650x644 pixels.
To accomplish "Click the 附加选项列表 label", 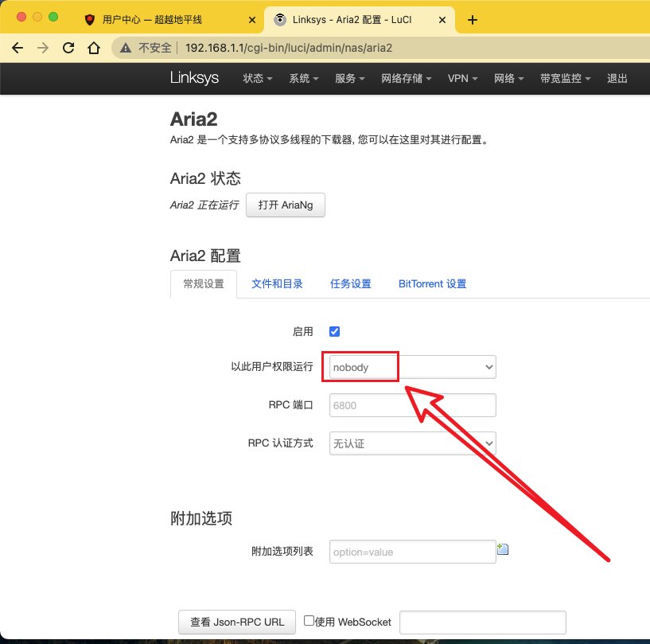I will tap(282, 551).
